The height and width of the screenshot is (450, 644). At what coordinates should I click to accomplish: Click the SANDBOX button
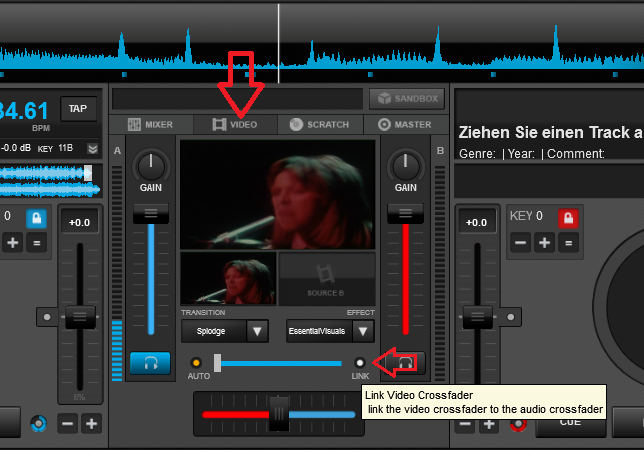(x=407, y=99)
